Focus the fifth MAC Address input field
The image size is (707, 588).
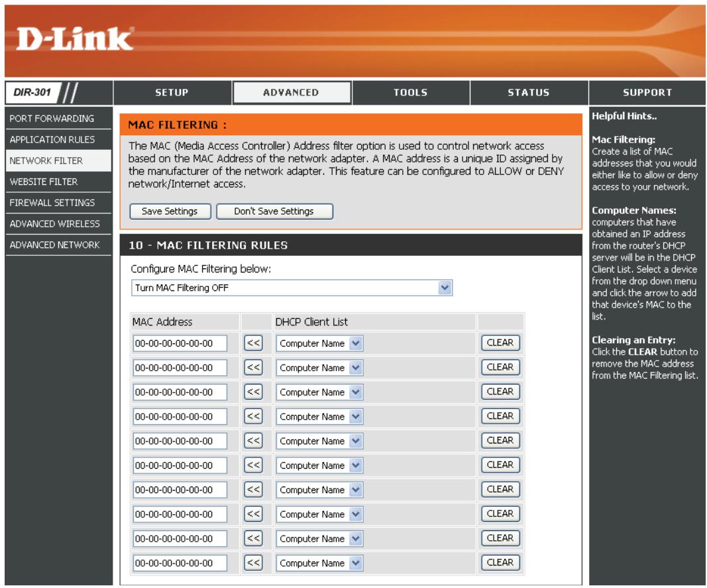tap(180, 441)
